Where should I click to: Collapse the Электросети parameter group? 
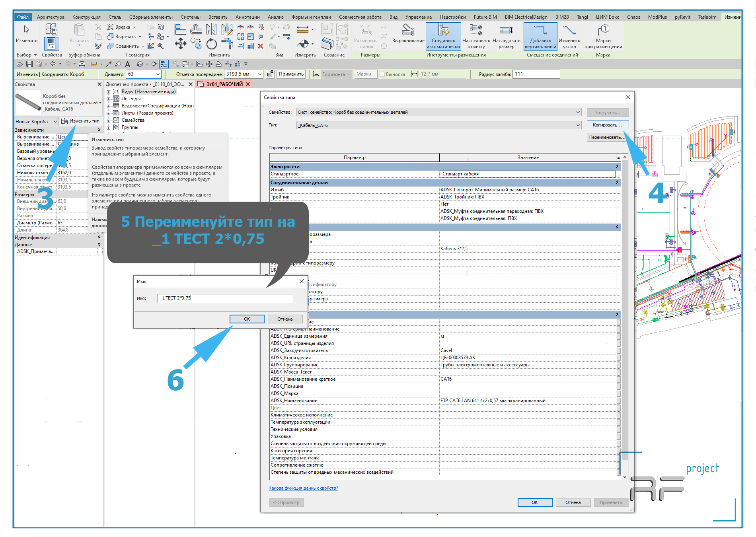[x=617, y=167]
